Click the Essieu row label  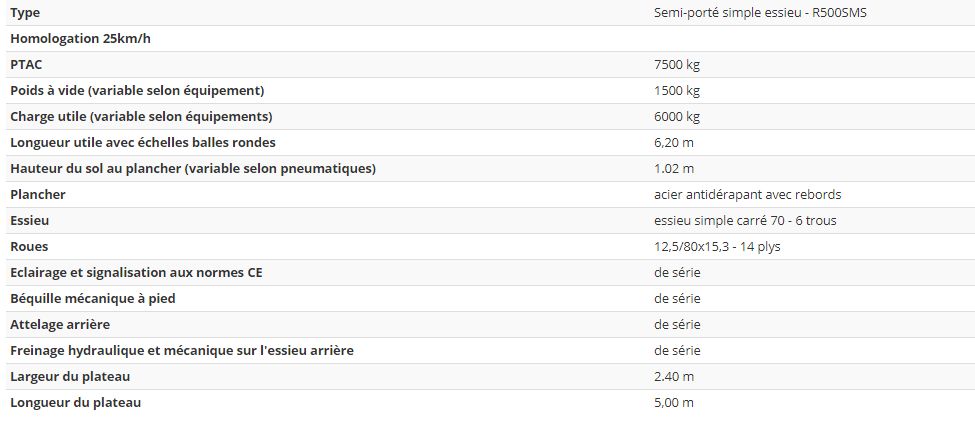pos(29,221)
